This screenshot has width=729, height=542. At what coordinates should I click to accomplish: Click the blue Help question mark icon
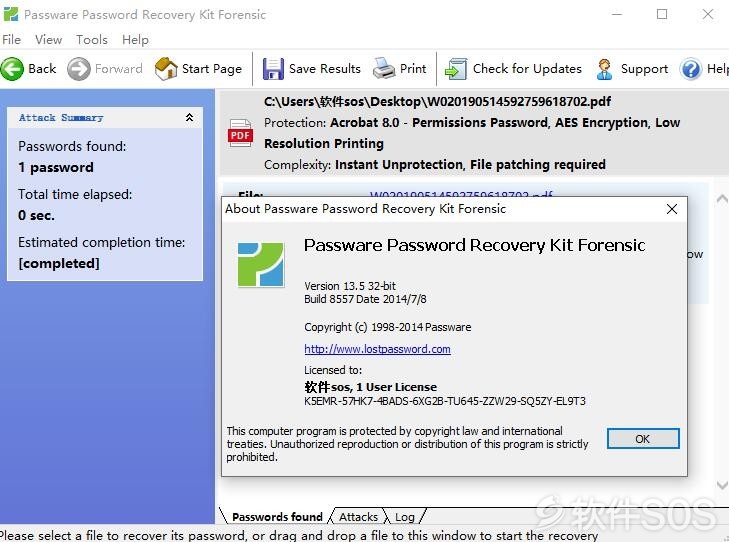point(690,69)
